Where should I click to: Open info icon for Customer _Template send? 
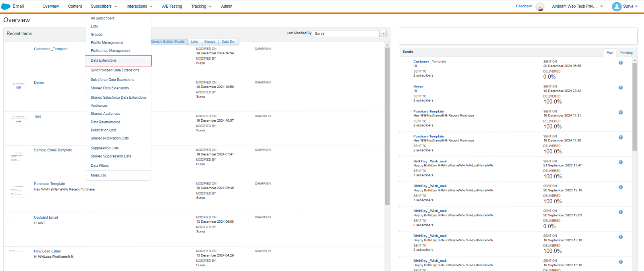pyautogui.click(x=621, y=62)
